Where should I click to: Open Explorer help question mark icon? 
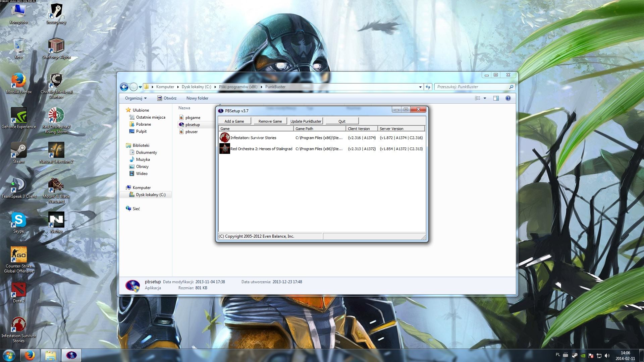click(x=508, y=98)
